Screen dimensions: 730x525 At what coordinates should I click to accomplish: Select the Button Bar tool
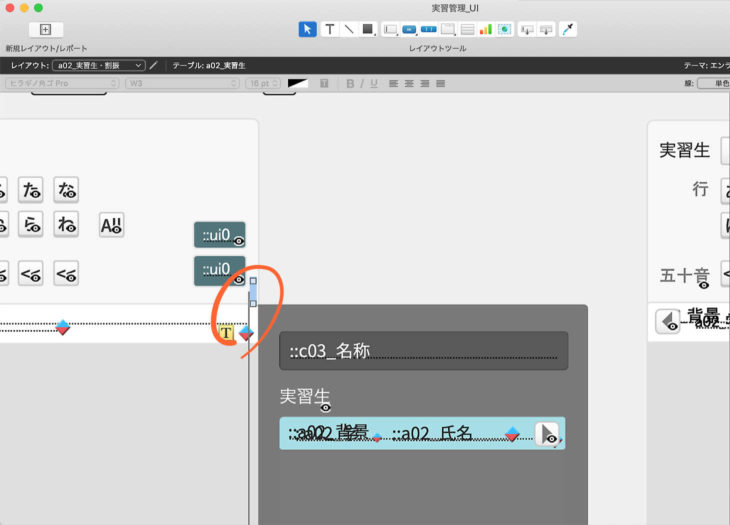pyautogui.click(x=429, y=29)
